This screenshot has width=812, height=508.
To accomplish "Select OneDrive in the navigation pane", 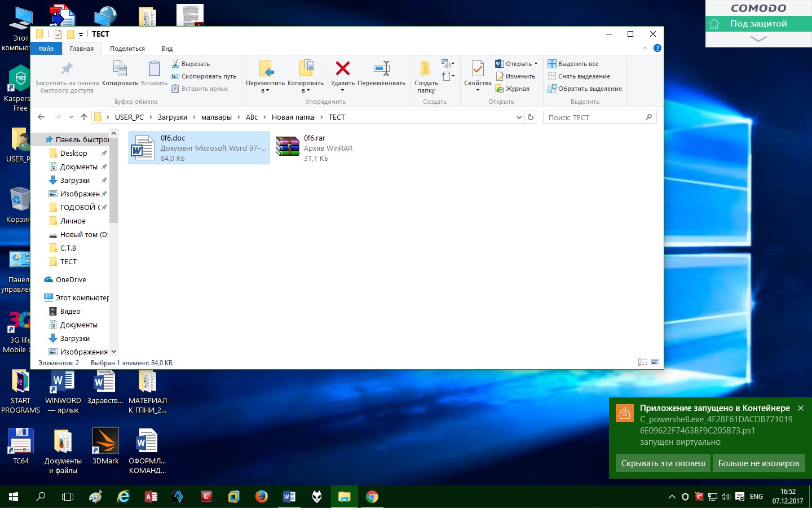I will point(71,280).
